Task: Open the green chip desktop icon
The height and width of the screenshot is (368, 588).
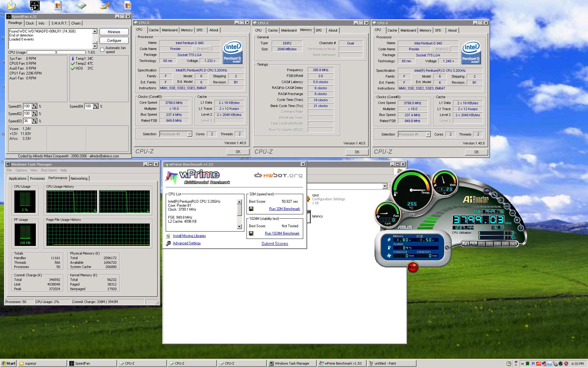Action: point(81,5)
